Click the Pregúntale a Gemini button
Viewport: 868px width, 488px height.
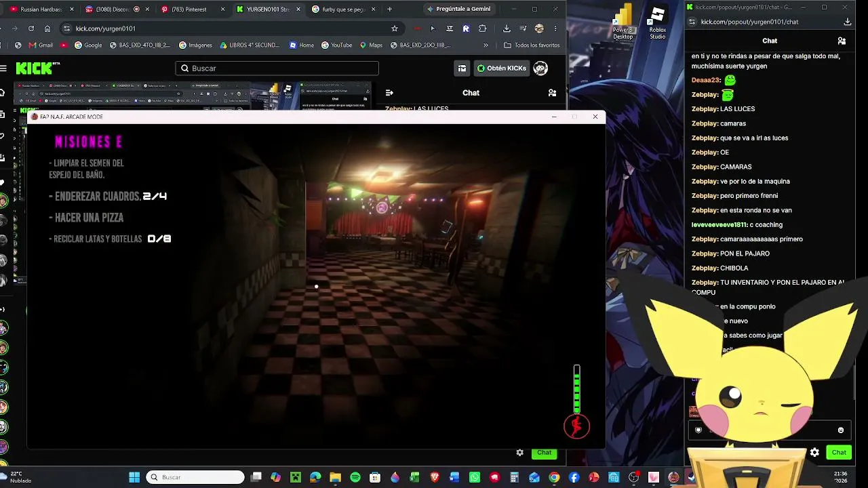(x=458, y=9)
